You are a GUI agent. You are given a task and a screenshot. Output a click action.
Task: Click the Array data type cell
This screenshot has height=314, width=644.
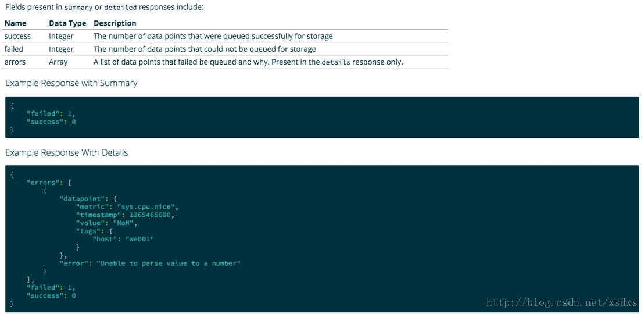coord(58,62)
